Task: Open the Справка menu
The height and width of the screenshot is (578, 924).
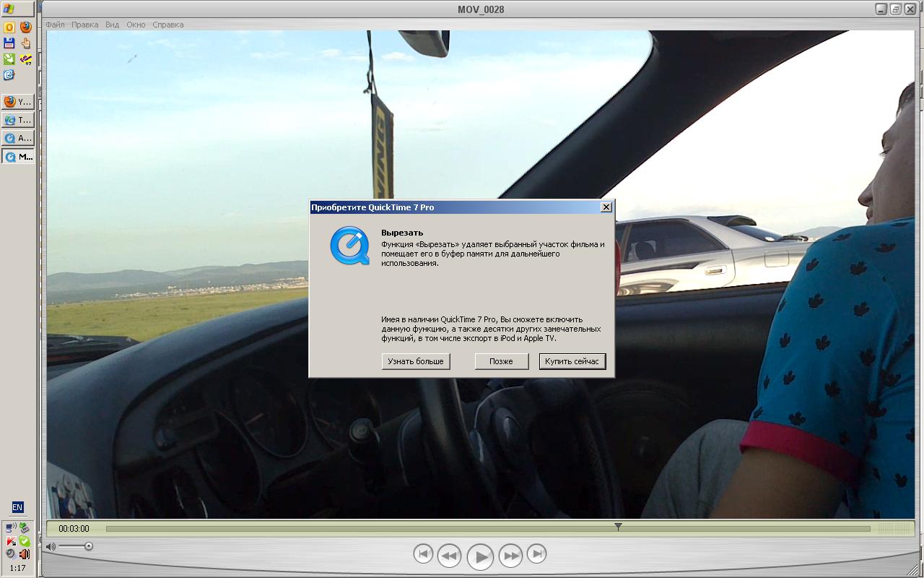Action: click(168, 25)
